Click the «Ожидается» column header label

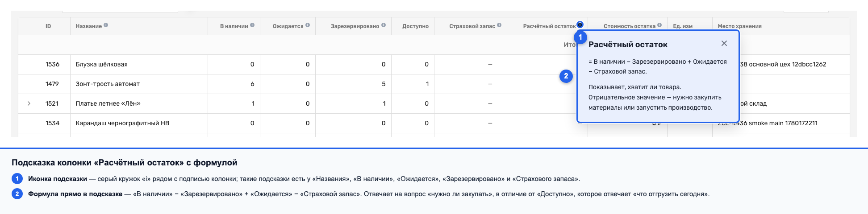click(288, 26)
